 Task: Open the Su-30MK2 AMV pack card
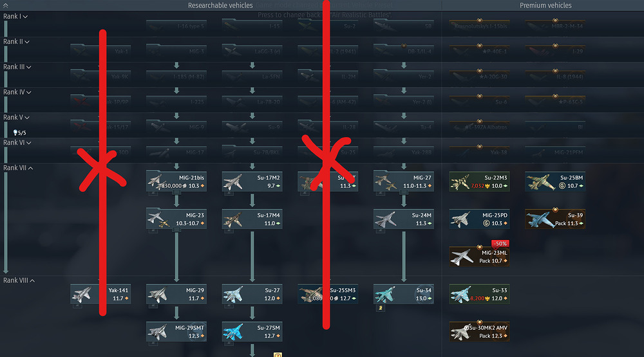point(479,331)
